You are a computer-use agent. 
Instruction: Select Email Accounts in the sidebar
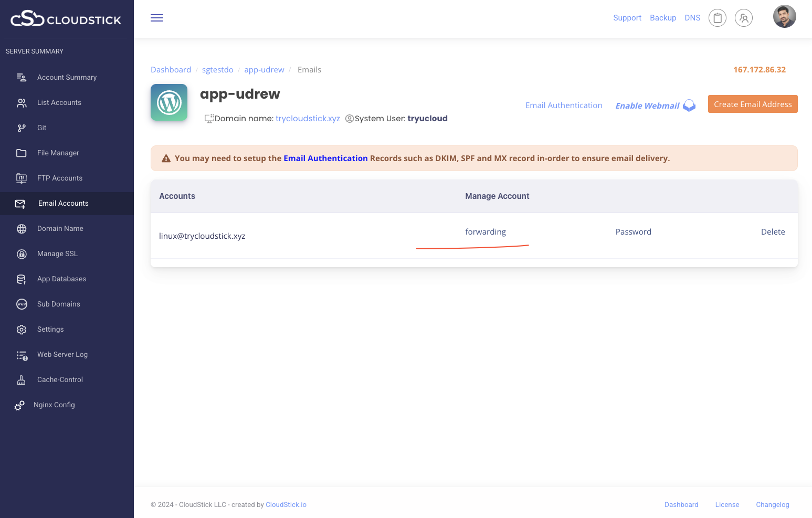pos(63,203)
